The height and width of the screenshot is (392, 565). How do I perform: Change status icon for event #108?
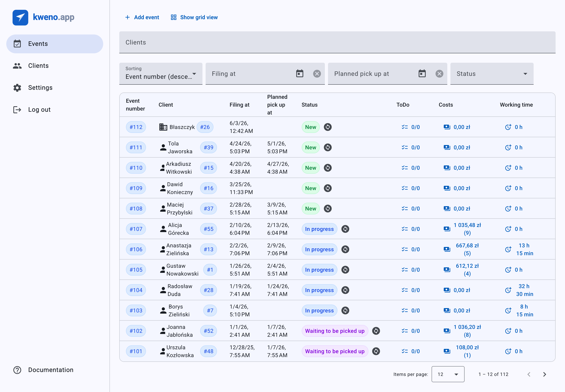click(327, 209)
